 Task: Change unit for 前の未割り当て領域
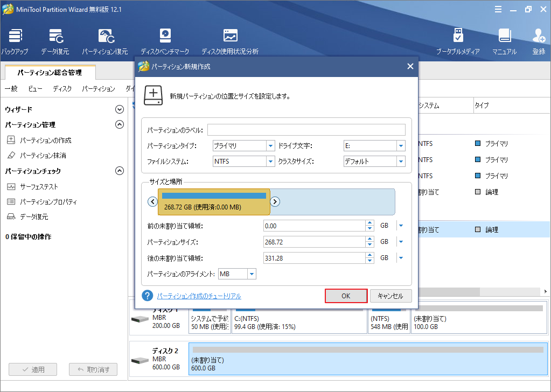401,226
